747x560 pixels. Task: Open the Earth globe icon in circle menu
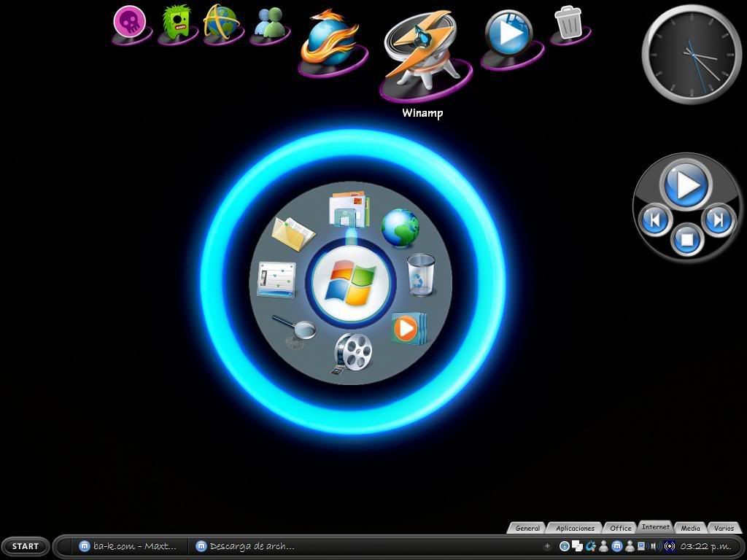coord(400,227)
